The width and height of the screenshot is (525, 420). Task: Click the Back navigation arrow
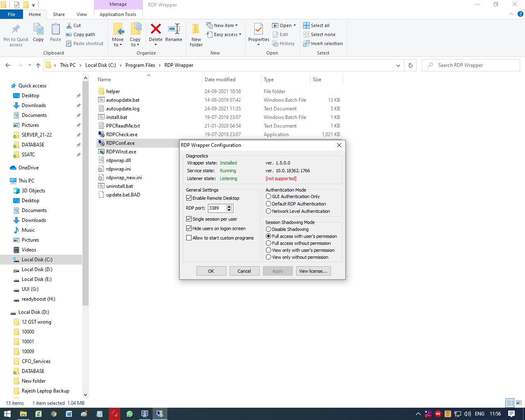coord(8,65)
